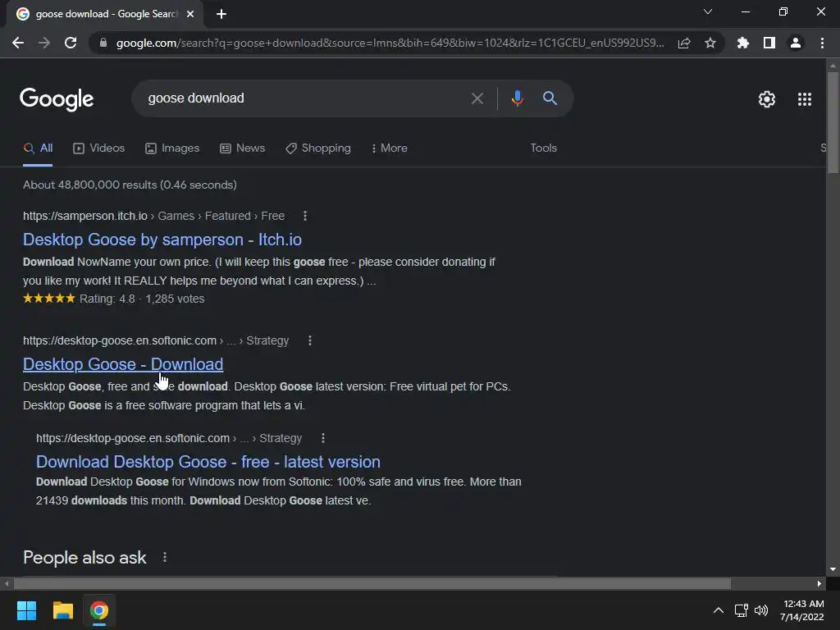Open People also ask options dots

tap(165, 558)
